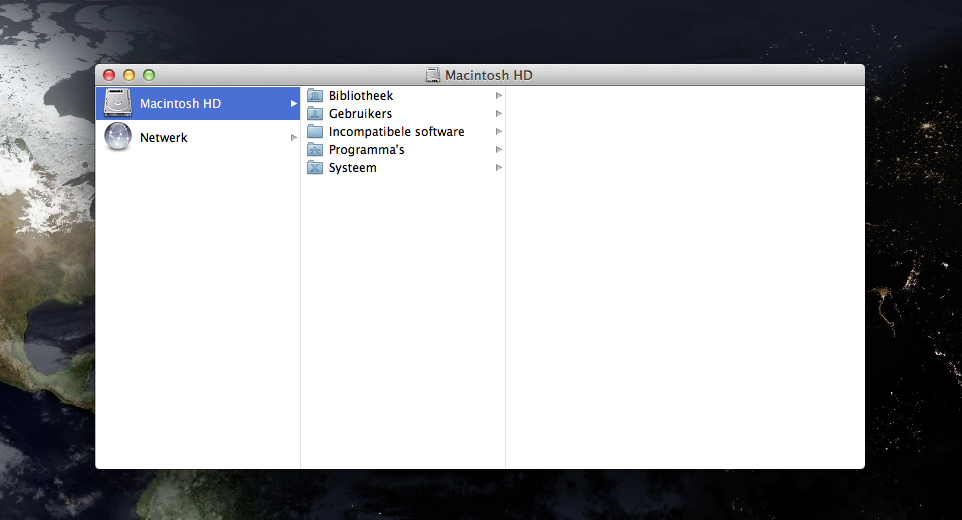Expand the Gebruikers folder arrow
This screenshot has width=962, height=520.
(x=499, y=113)
